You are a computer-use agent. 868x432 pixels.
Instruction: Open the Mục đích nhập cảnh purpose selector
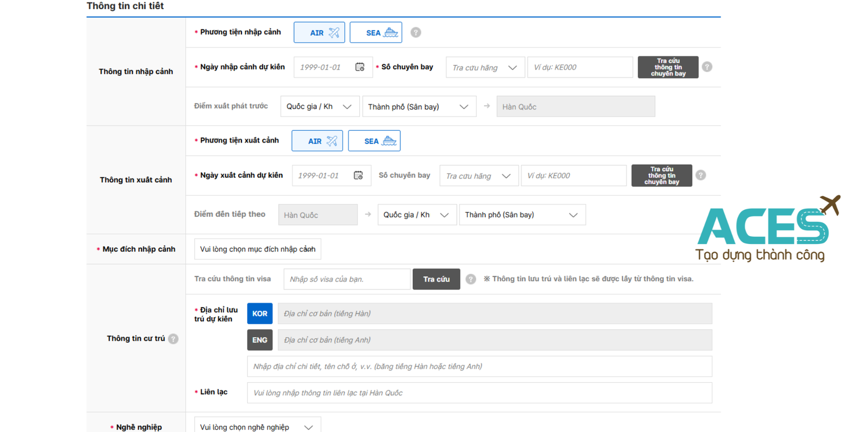258,249
